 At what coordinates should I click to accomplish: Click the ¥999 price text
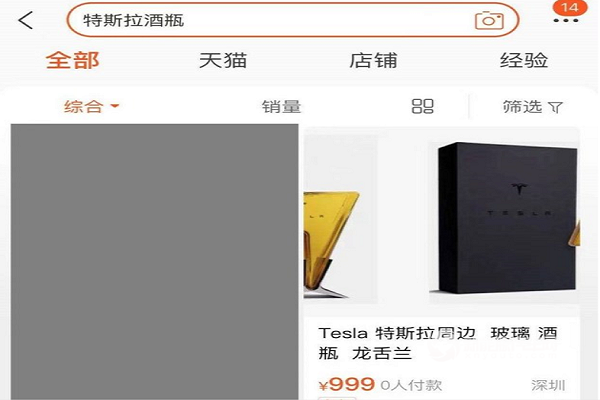coord(347,384)
